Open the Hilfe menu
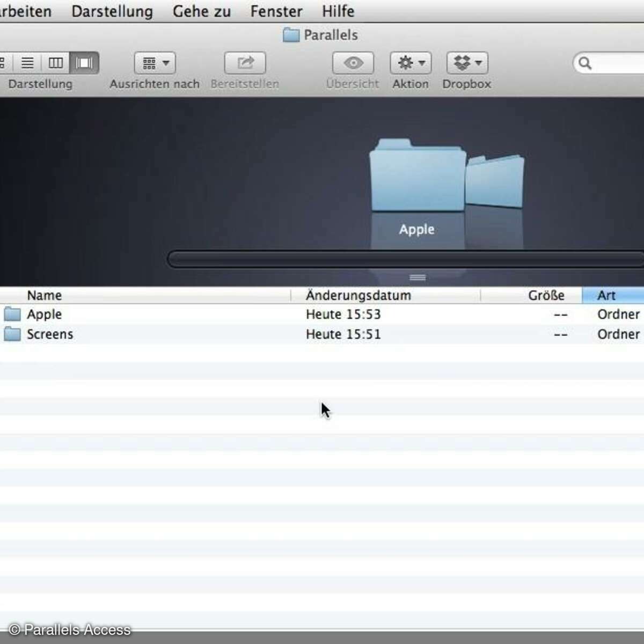The width and height of the screenshot is (644, 644). [x=338, y=11]
